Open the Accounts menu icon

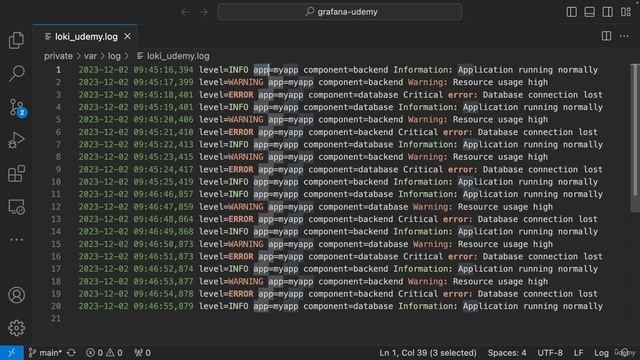pos(16,295)
